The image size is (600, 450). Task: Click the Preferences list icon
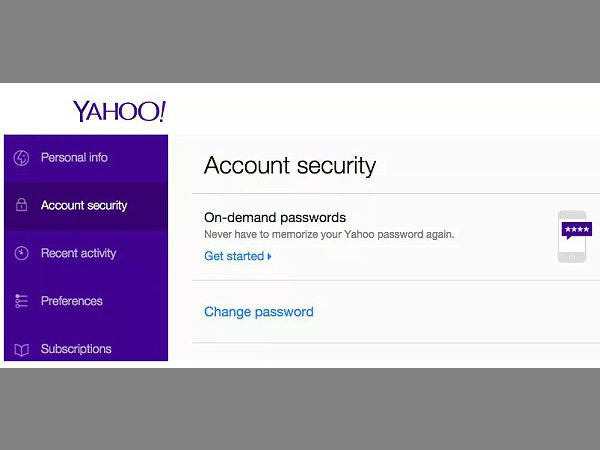click(21, 301)
